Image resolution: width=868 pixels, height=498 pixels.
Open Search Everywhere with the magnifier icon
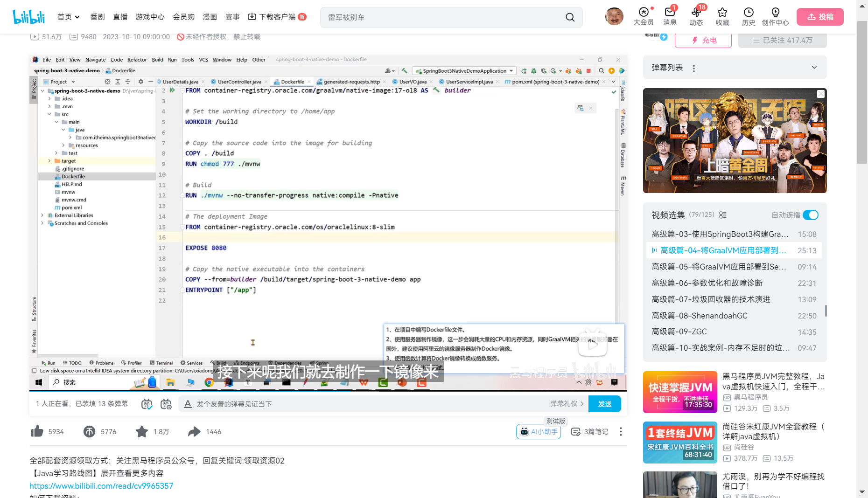coord(602,71)
